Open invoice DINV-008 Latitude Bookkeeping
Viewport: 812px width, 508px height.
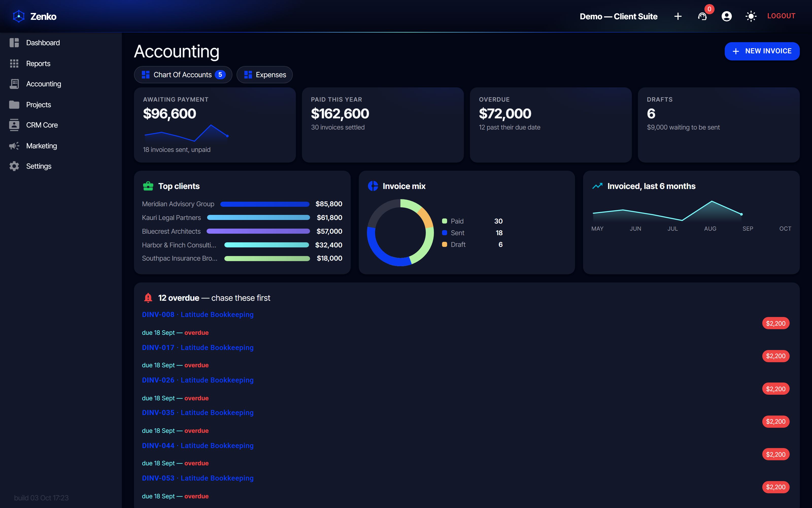tap(198, 314)
